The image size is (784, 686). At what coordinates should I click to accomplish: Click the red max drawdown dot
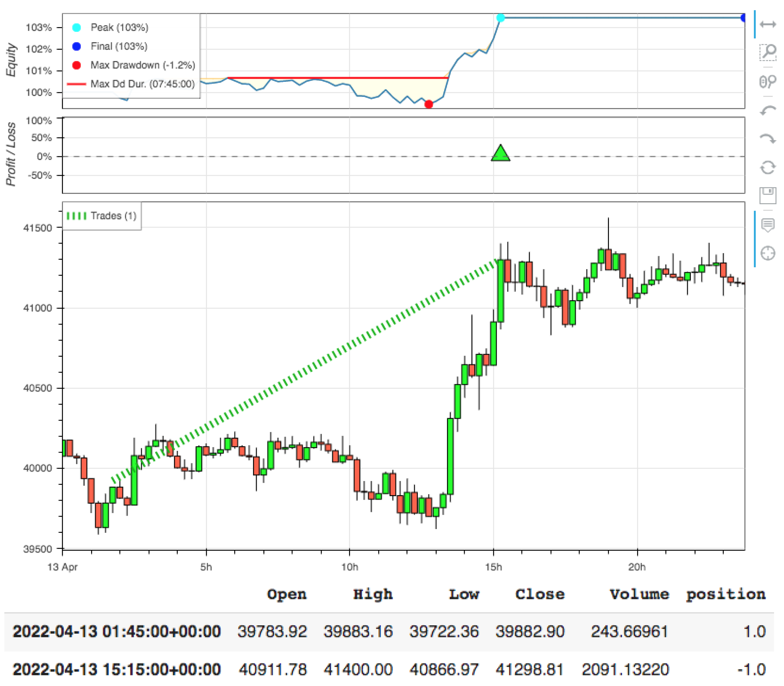coord(428,104)
